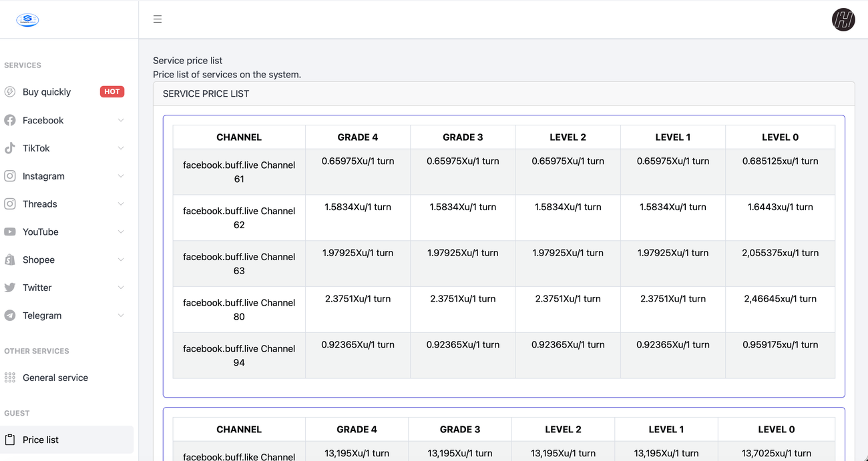Click the Price list clipboard icon
Viewport: 868px width, 461px height.
pos(10,440)
